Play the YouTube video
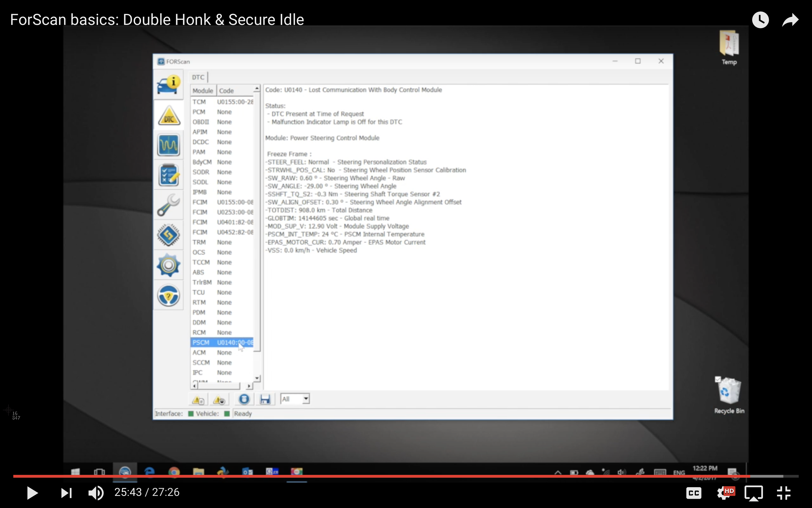This screenshot has width=812, height=508. (x=32, y=493)
